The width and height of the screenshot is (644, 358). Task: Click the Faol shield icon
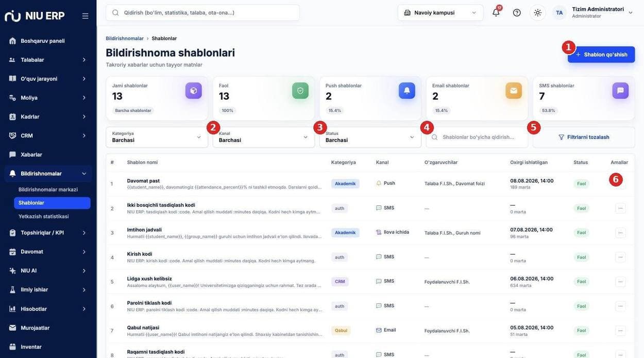point(300,91)
